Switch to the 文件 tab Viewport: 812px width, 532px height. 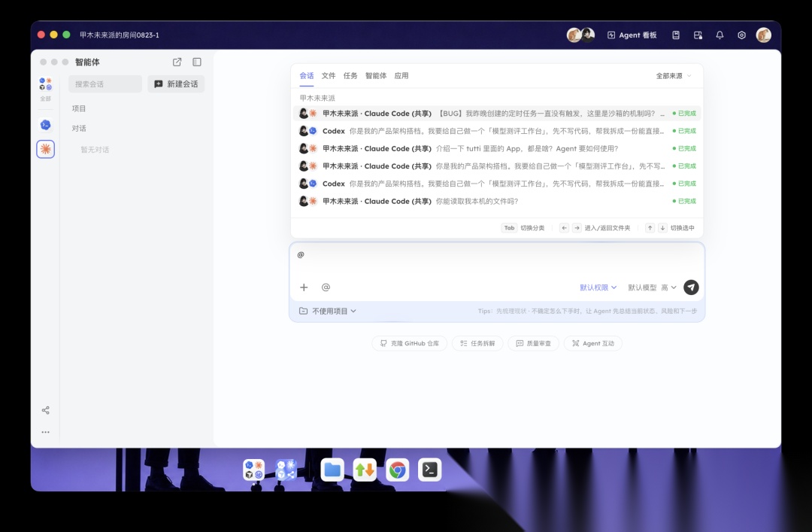coord(329,76)
